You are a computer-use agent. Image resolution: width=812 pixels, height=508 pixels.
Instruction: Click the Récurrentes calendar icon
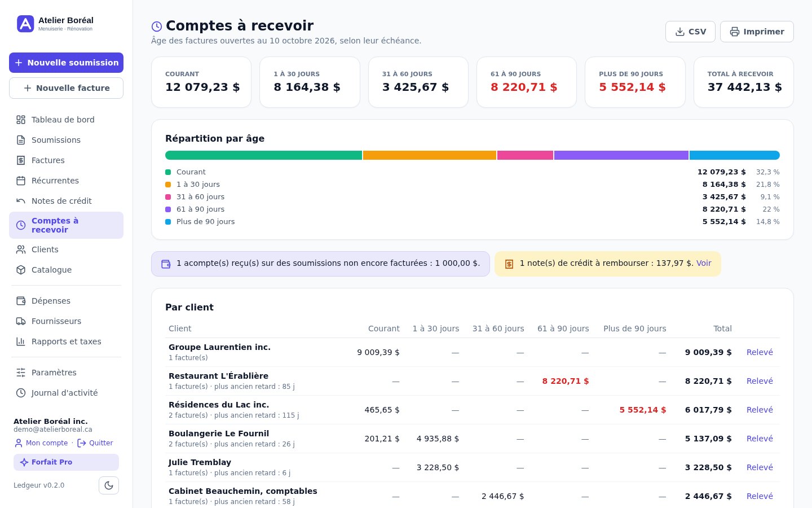click(x=21, y=181)
